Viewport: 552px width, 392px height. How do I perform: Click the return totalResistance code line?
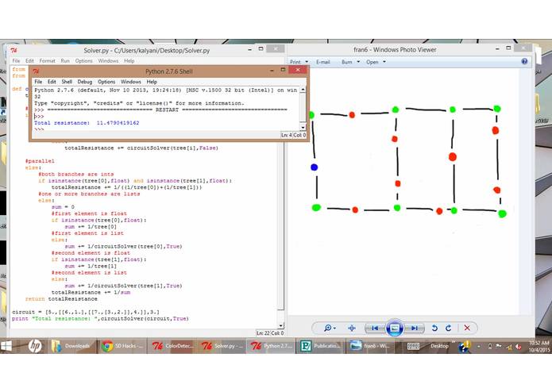[x=61, y=299]
